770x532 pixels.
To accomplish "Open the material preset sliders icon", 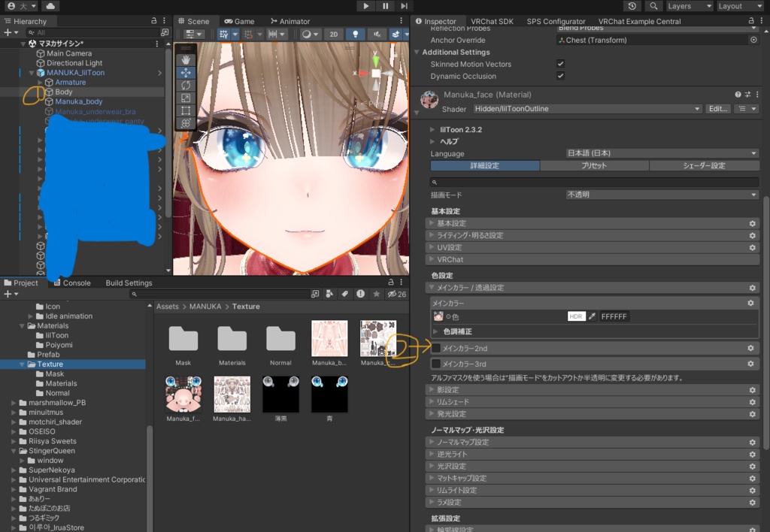I will click(x=747, y=94).
